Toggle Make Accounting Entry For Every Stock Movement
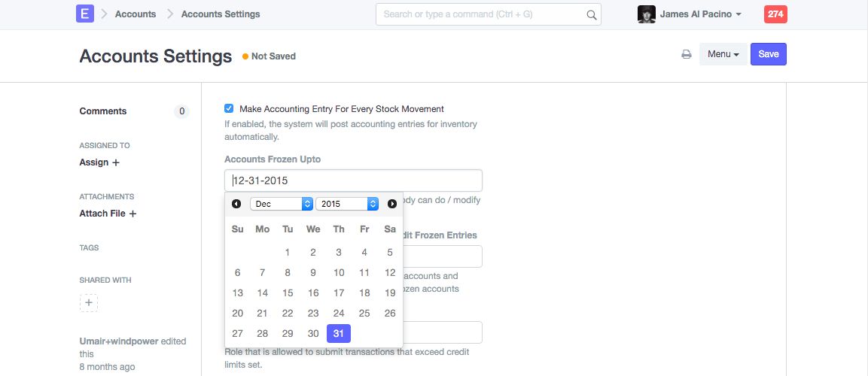Image resolution: width=868 pixels, height=376 pixels. tap(229, 108)
